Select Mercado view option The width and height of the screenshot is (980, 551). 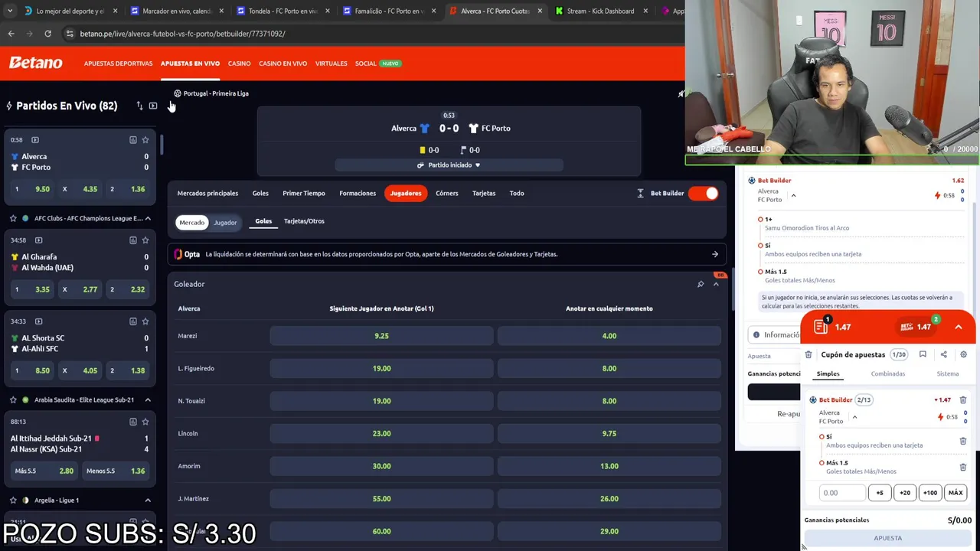191,223
